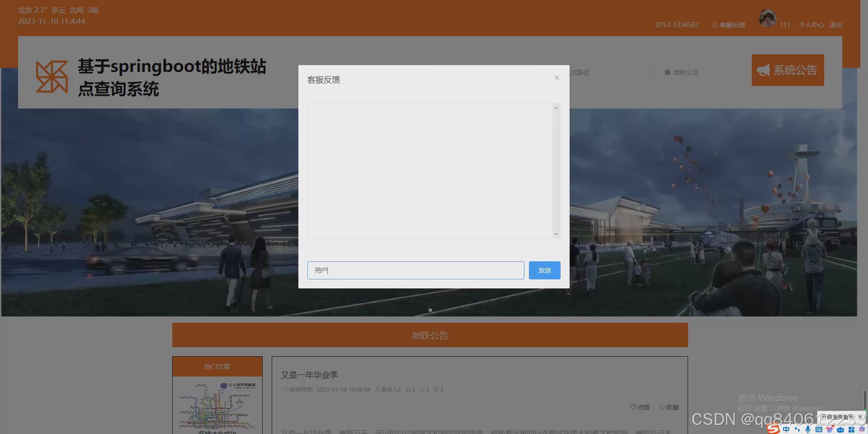
Task: Open the 系统公告 announcement button
Action: point(788,70)
